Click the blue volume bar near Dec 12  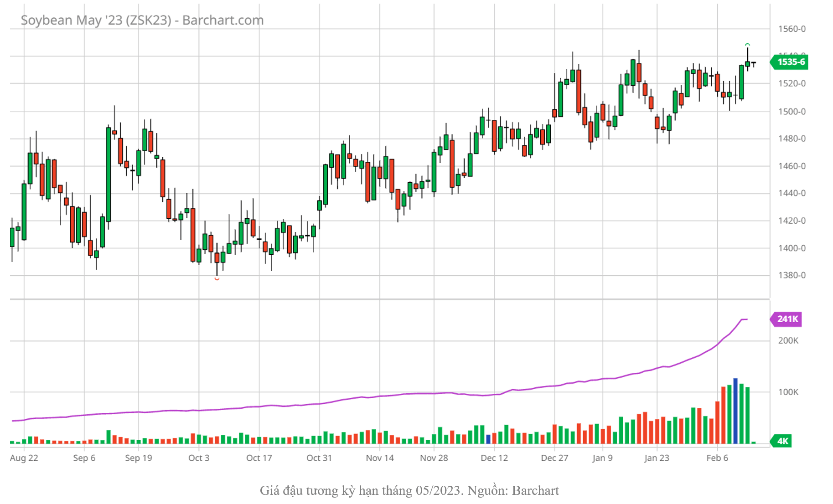pos(488,439)
